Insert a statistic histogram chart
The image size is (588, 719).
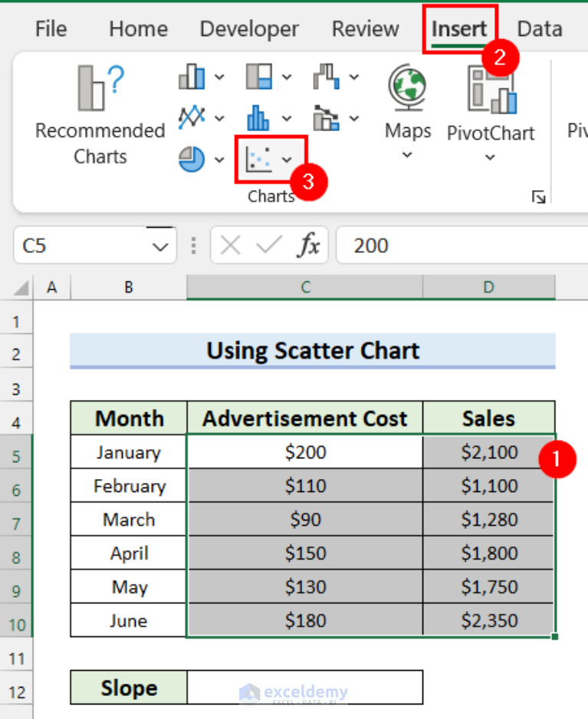258,118
